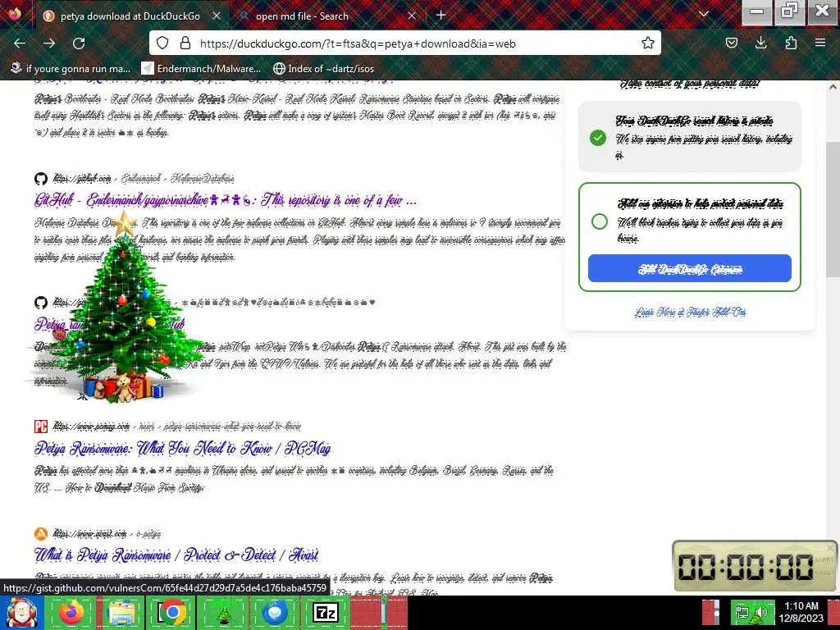Switch to the open md file - Search tab

[326, 16]
